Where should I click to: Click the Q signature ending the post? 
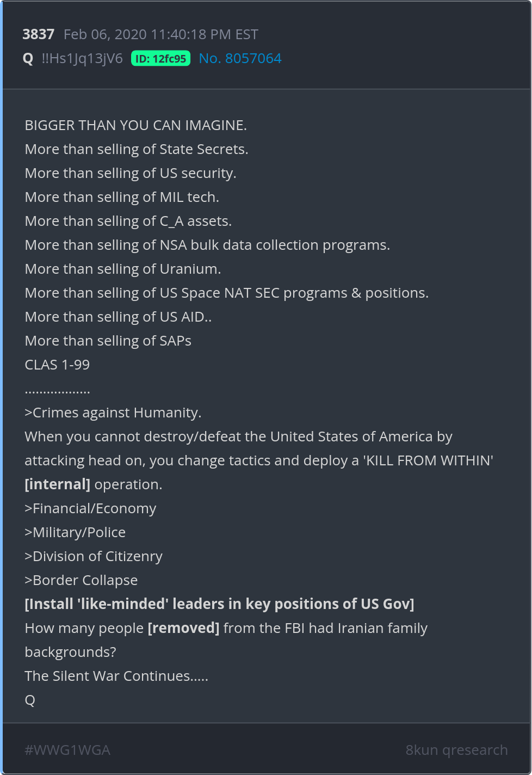pyautogui.click(x=30, y=700)
